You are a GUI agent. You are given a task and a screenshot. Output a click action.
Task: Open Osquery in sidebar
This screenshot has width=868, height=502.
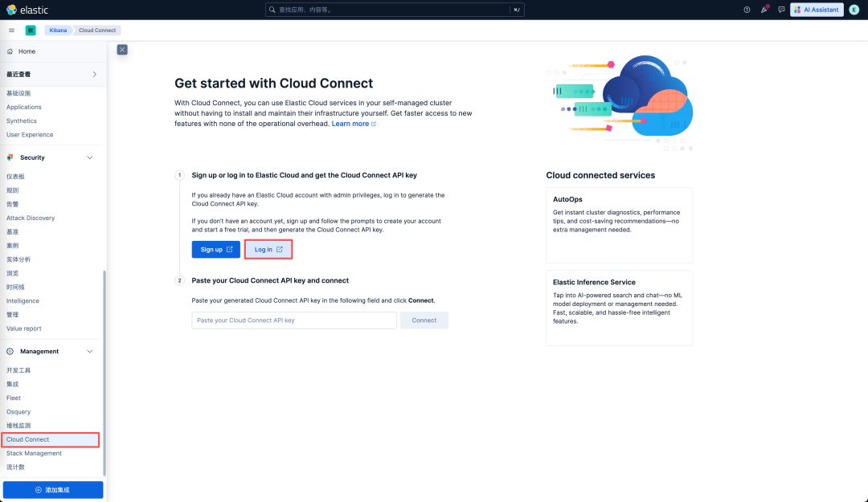[x=18, y=412]
